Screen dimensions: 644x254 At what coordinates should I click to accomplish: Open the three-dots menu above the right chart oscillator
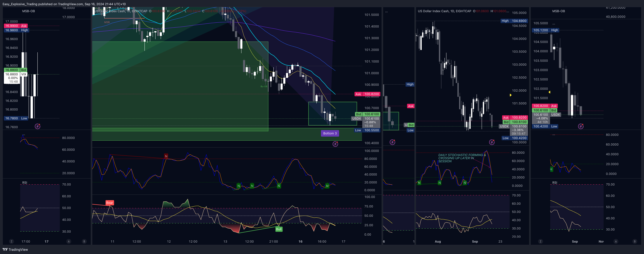coord(554,135)
